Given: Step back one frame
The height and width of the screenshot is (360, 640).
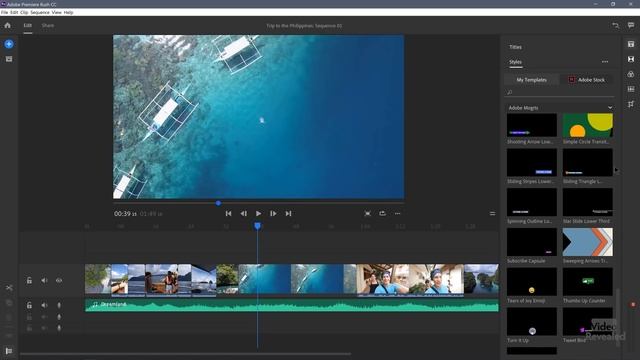Looking at the screenshot, I should click(x=244, y=213).
